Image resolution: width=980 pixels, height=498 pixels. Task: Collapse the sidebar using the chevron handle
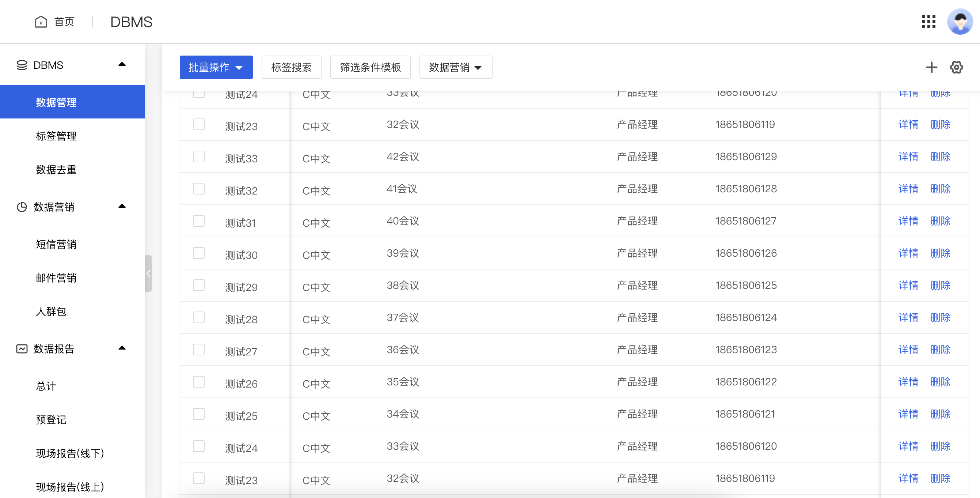coord(148,273)
